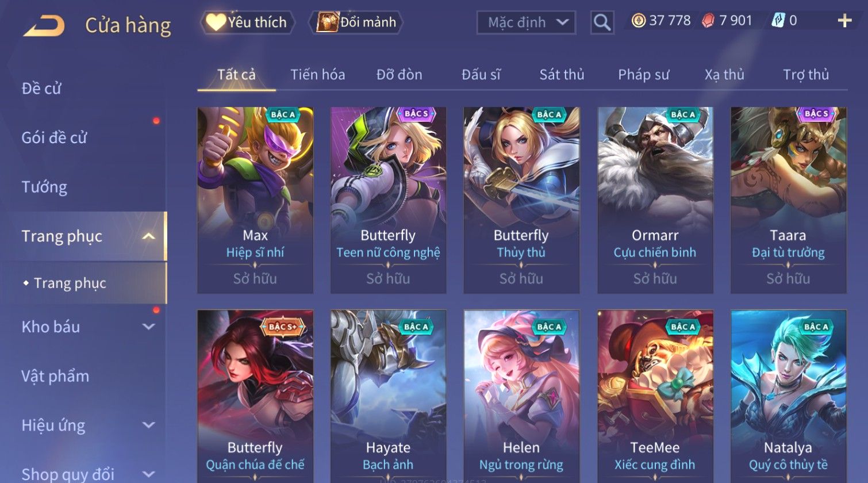Open the Tướng sidebar menu
The width and height of the screenshot is (868, 483).
pyautogui.click(x=44, y=187)
